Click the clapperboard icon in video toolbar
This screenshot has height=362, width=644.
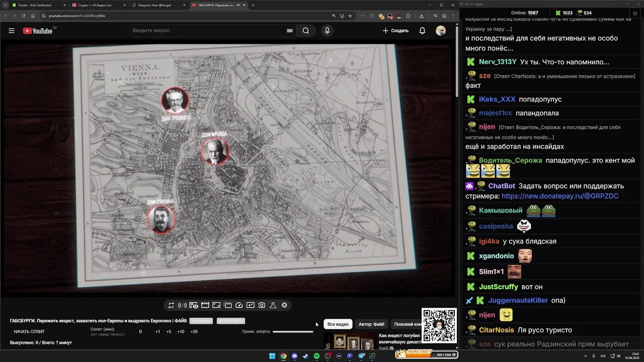[x=205, y=305]
